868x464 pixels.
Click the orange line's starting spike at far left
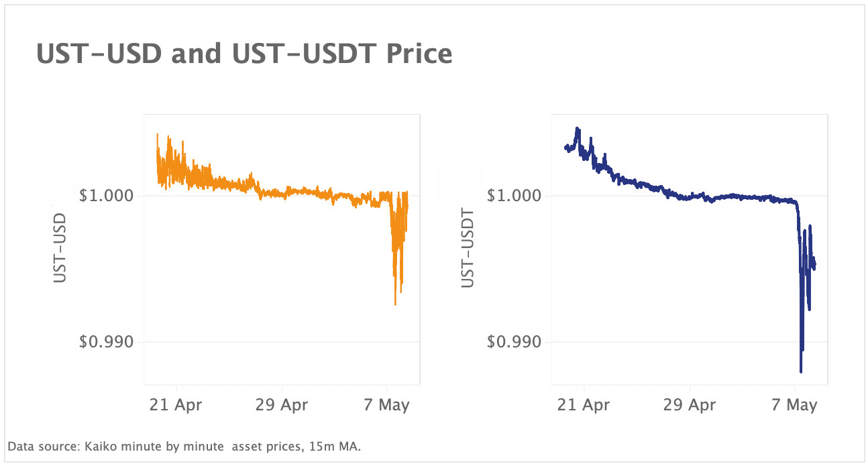point(157,135)
